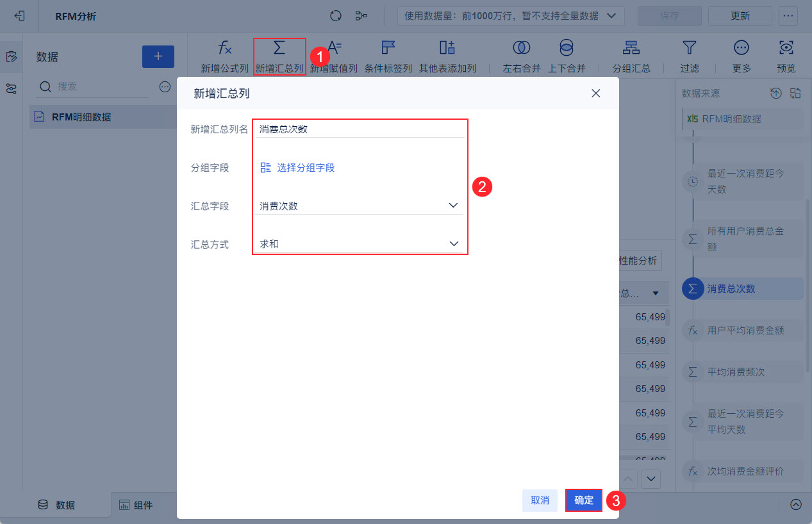The width and height of the screenshot is (812, 524).
Task: Click the collapse chevron icon at bottom right
Action: 795,504
